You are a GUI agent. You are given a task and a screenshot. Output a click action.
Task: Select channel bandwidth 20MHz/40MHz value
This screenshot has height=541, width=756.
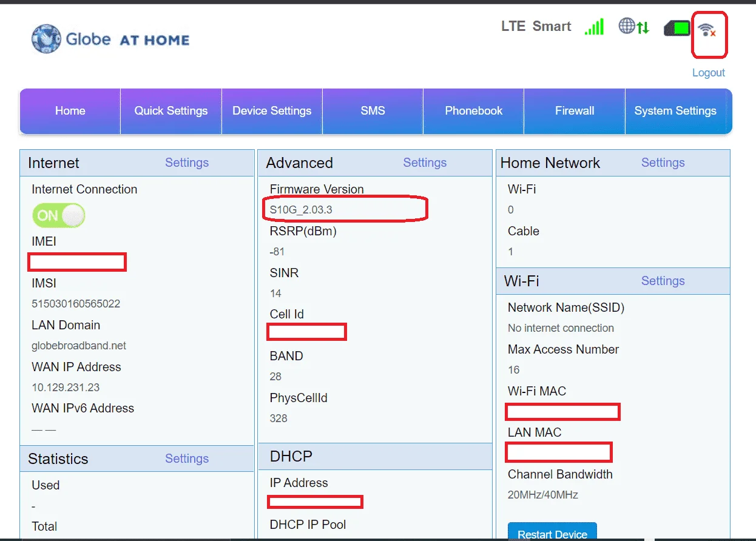(542, 495)
